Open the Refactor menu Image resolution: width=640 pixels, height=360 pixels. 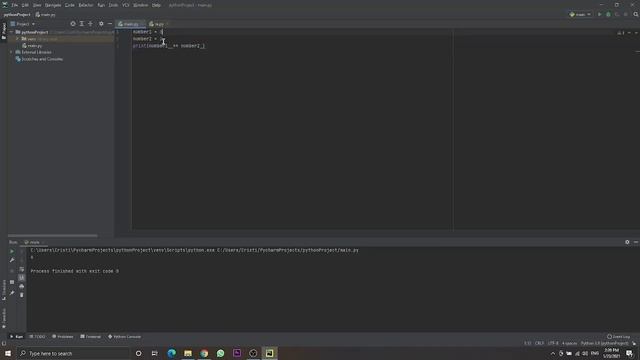86,5
